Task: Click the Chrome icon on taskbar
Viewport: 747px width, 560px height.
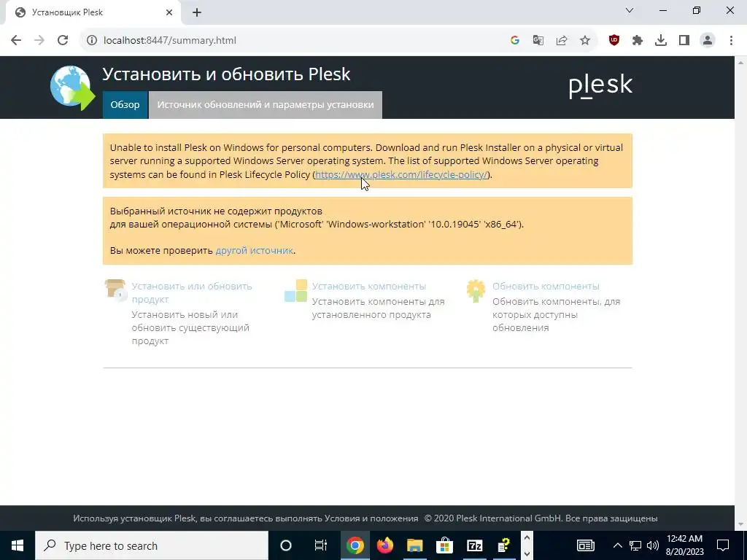Action: tap(355, 545)
